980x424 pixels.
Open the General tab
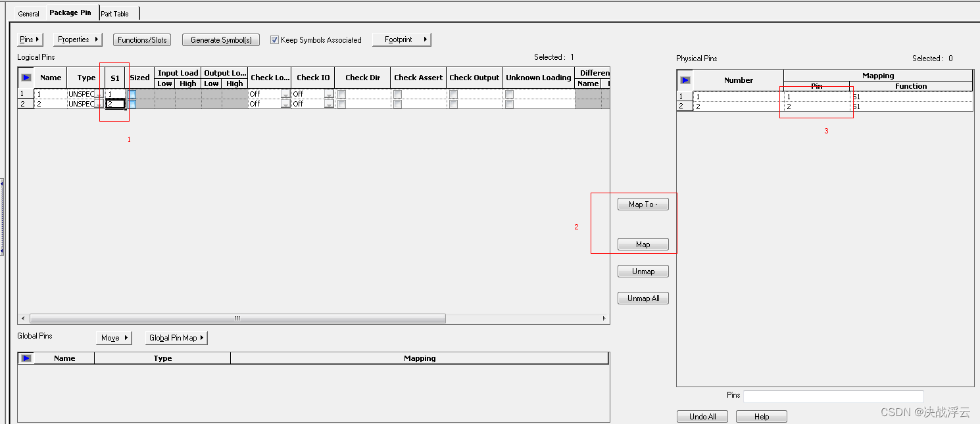28,12
